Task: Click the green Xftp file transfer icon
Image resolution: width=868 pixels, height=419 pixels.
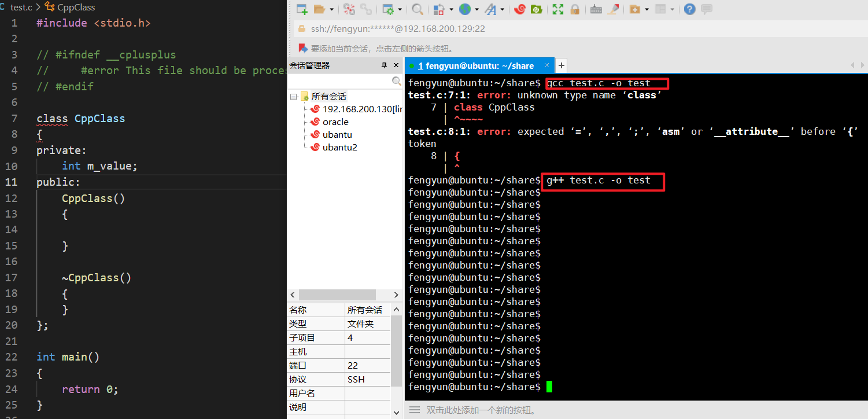Action: [x=536, y=9]
